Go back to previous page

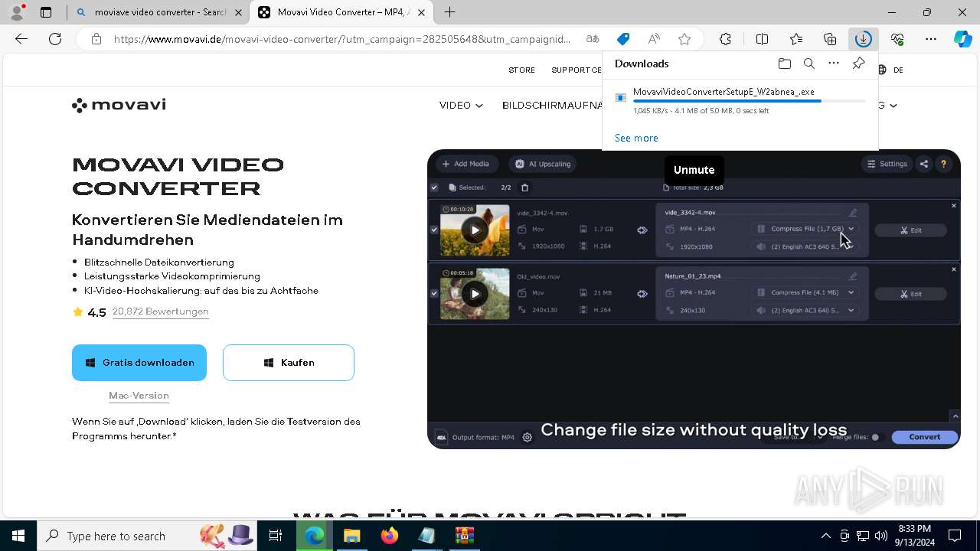click(x=21, y=39)
